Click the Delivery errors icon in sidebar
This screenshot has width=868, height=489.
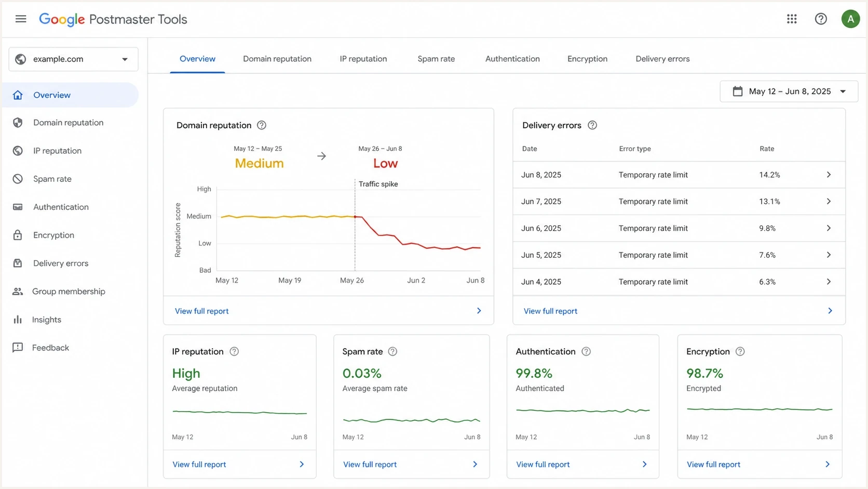click(x=18, y=263)
